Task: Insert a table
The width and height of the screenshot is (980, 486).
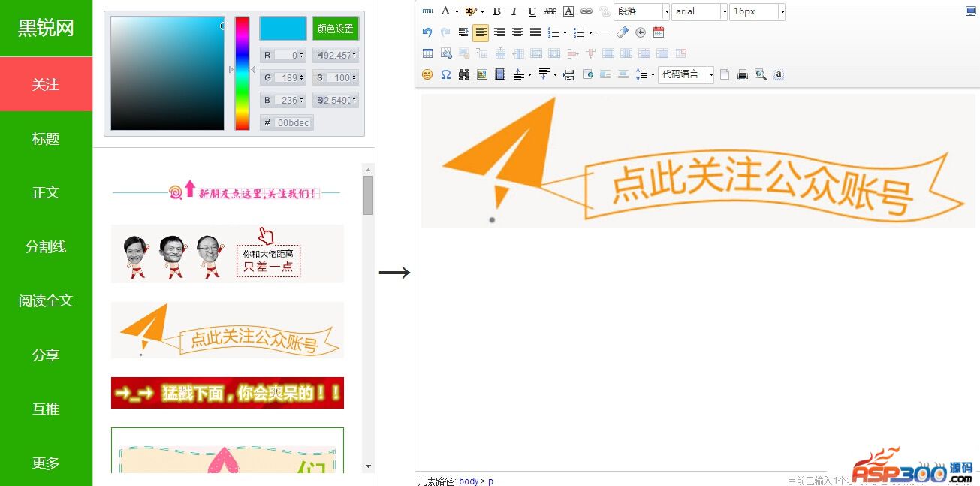Action: (427, 53)
